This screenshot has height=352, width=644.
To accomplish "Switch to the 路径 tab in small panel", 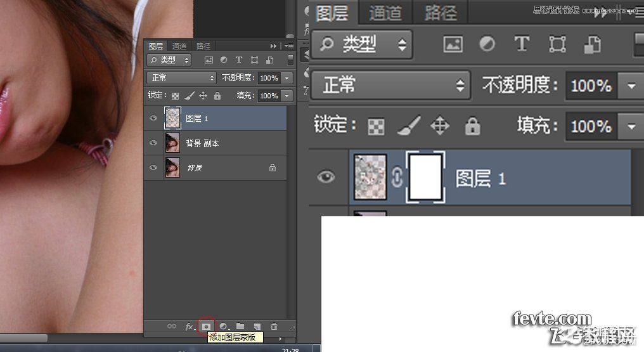I will tap(203, 46).
